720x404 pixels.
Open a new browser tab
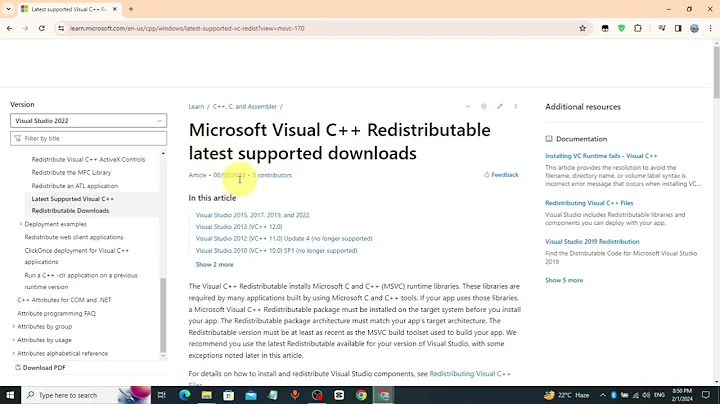(x=131, y=9)
